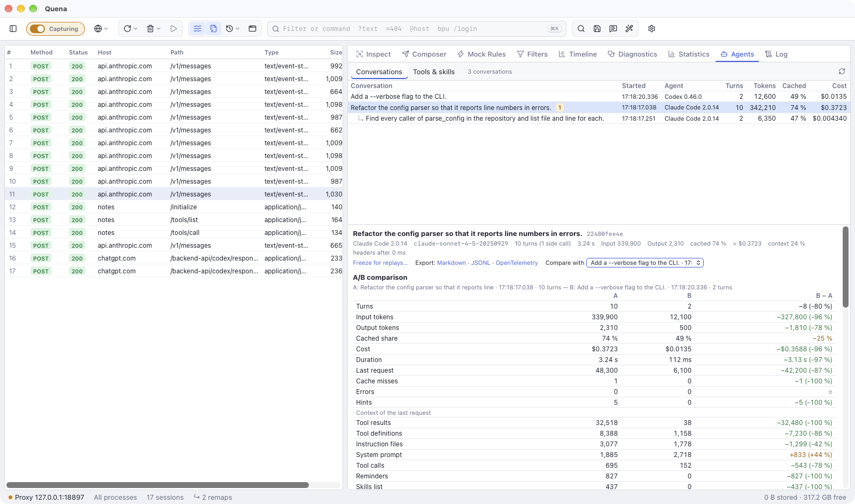Viewport: 855px width, 504px height.
Task: Open the reload arrow dropdown
Action: [x=131, y=29]
